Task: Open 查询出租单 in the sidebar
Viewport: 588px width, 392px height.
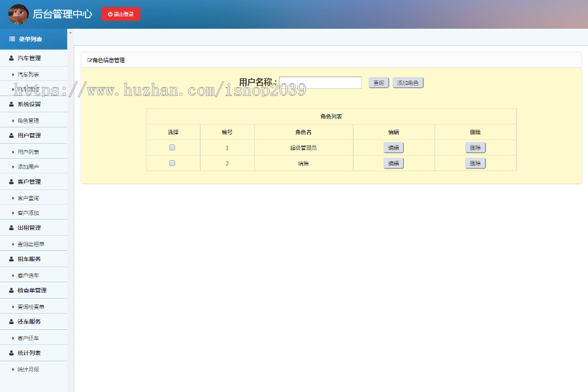Action: [31, 244]
